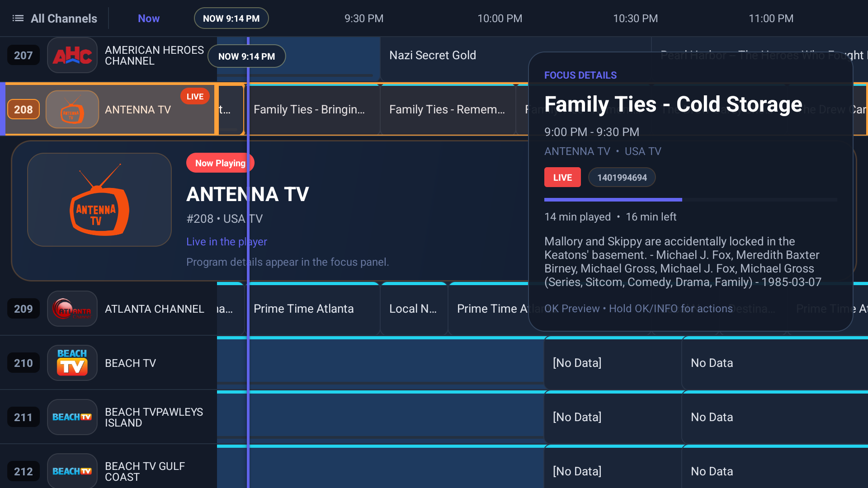Click the program progress bar in Focus Details
Viewport: 868px width, 488px height.
tap(690, 200)
